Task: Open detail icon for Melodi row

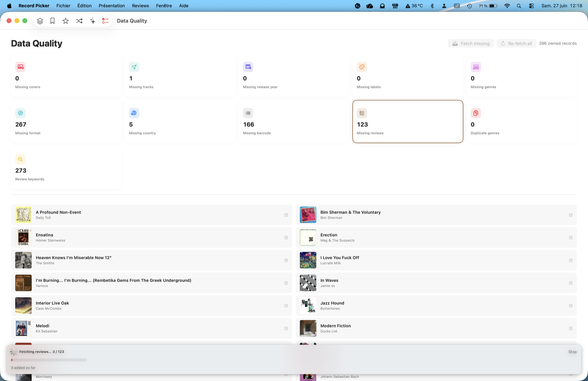Action: tap(286, 329)
